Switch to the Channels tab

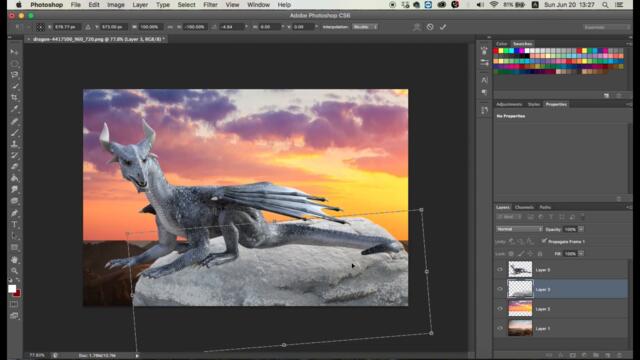[x=524, y=207]
